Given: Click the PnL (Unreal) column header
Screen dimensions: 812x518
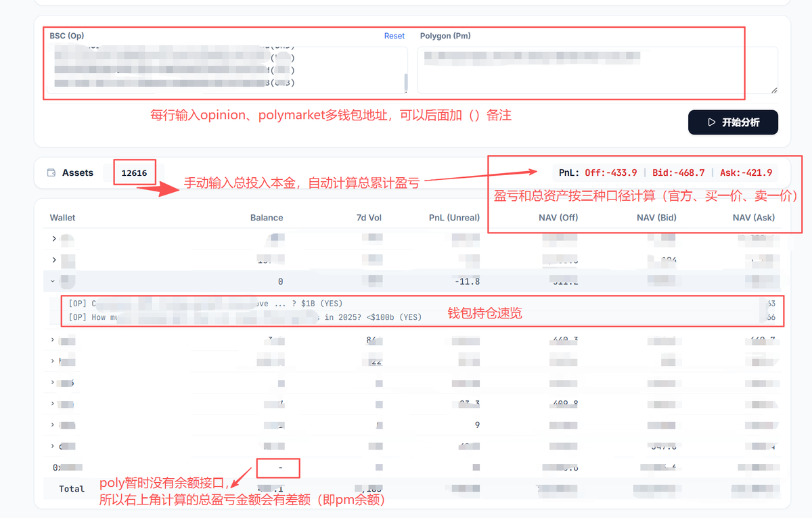Looking at the screenshot, I should pyautogui.click(x=454, y=218).
